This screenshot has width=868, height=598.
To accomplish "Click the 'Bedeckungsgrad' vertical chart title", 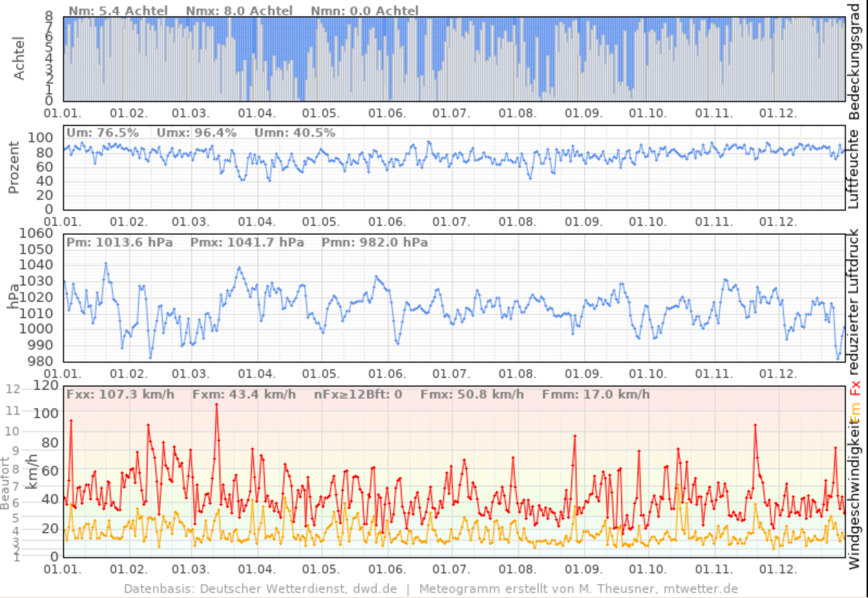I will pyautogui.click(x=856, y=61).
